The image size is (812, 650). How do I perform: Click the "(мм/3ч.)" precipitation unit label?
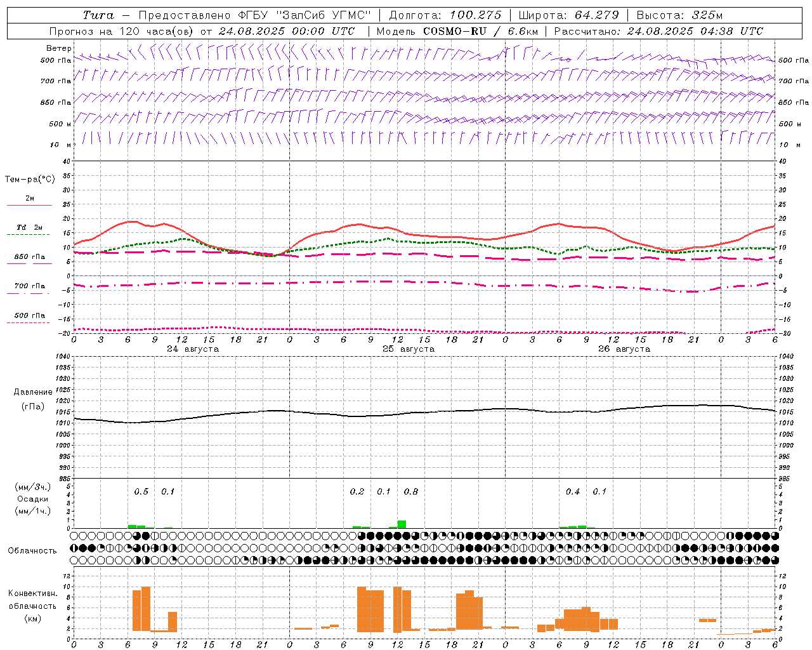(x=33, y=487)
